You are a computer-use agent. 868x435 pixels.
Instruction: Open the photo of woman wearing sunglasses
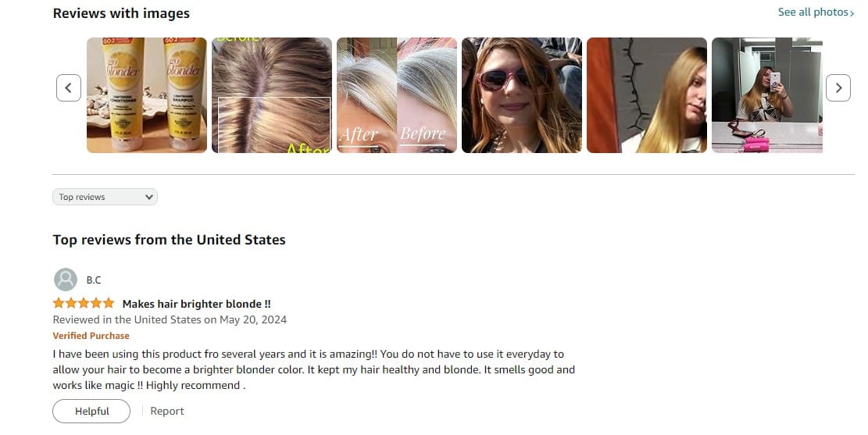click(522, 95)
